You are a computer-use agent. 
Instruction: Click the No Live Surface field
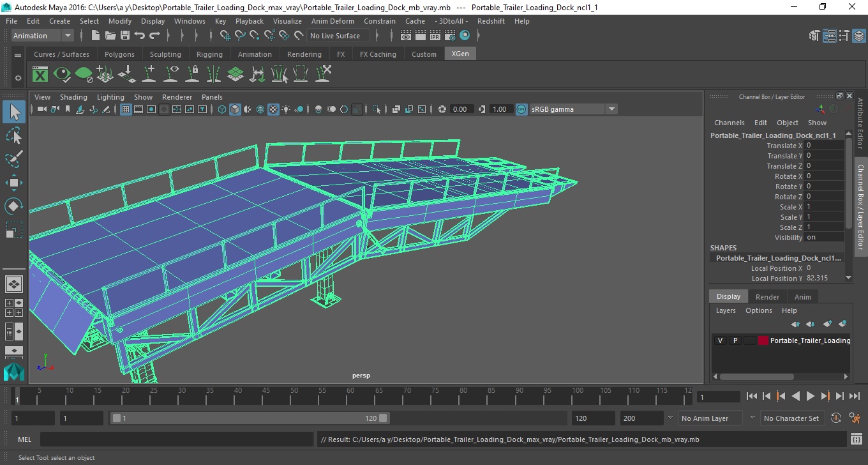click(337, 36)
